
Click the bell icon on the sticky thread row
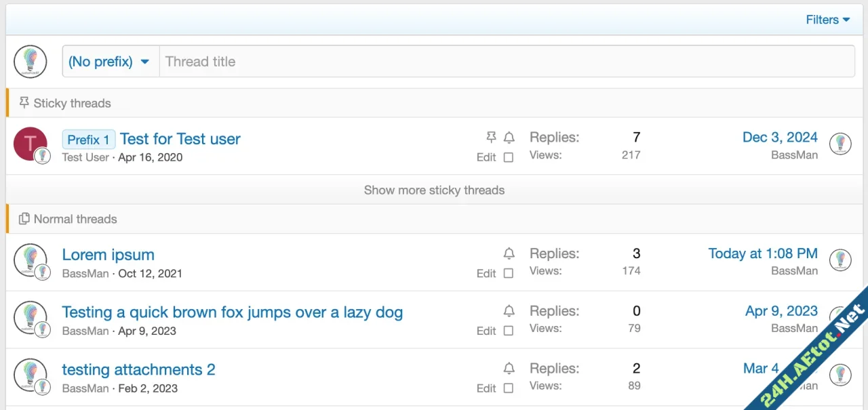pos(509,137)
